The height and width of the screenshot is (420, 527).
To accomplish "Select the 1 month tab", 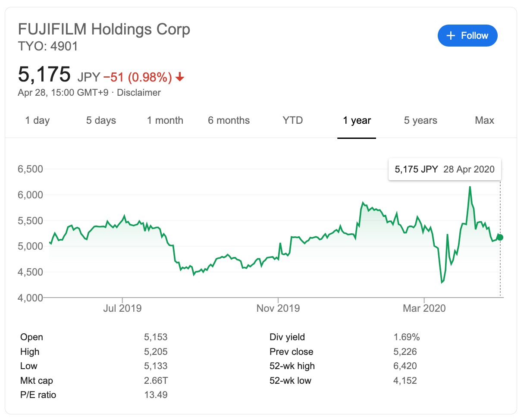I will click(x=165, y=120).
